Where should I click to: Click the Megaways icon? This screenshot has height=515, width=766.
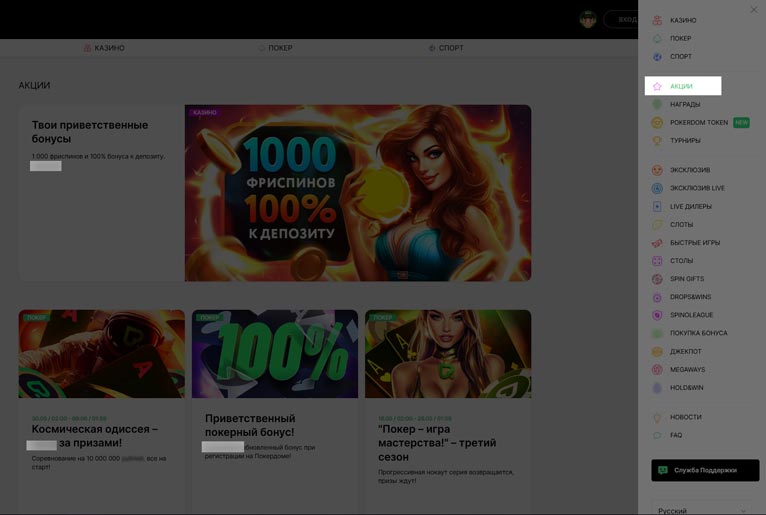click(x=657, y=370)
